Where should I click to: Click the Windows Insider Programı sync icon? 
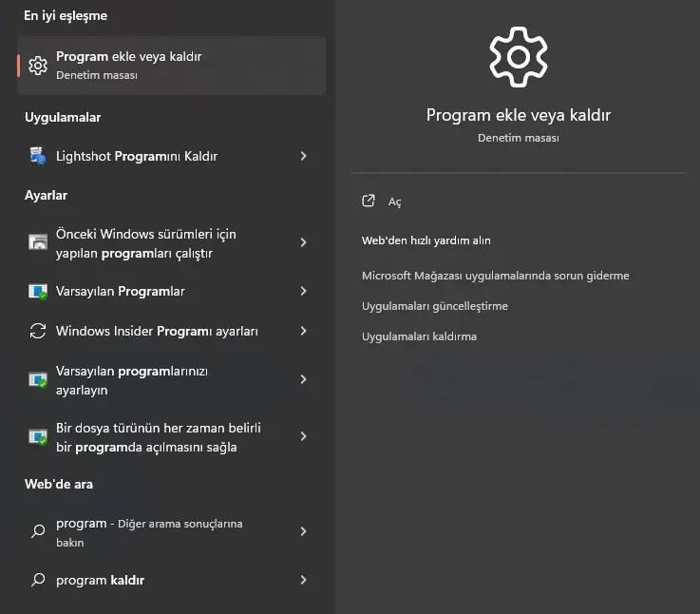38,332
